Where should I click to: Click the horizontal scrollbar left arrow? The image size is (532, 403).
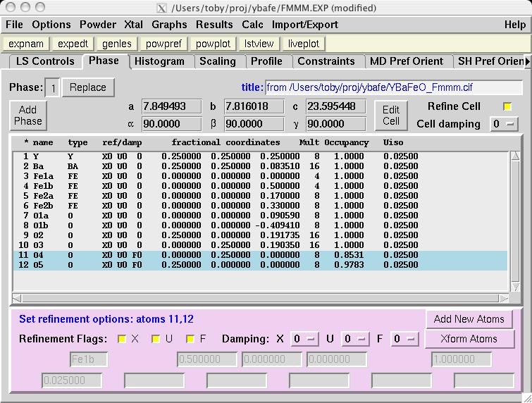(x=17, y=298)
